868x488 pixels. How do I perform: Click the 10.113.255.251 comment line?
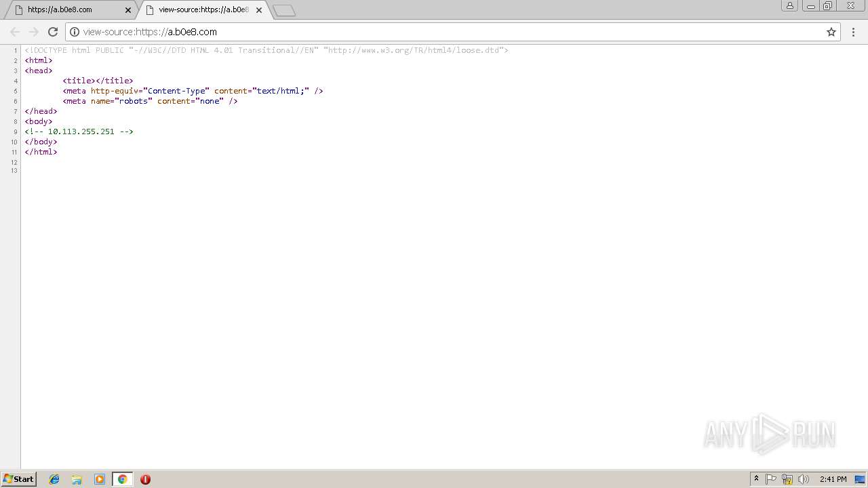(x=79, y=131)
